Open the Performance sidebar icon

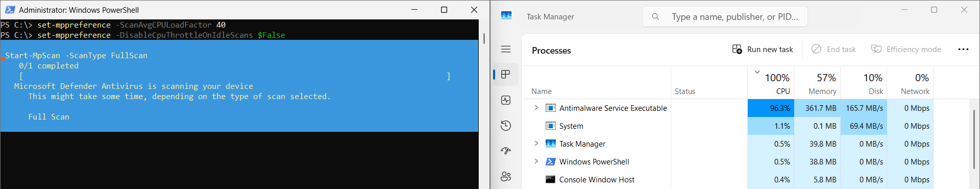pos(506,100)
